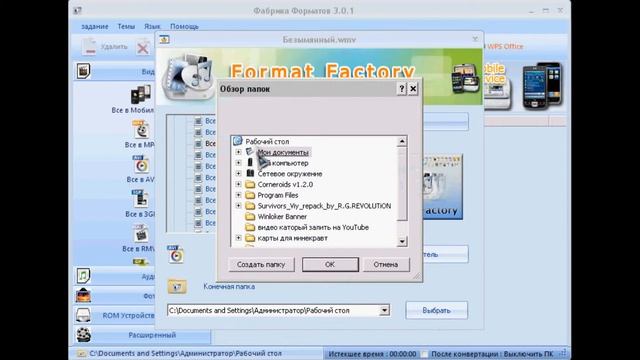This screenshot has width=640, height=360.
Task: Open the output folder path dropdown arrow
Action: (x=384, y=311)
